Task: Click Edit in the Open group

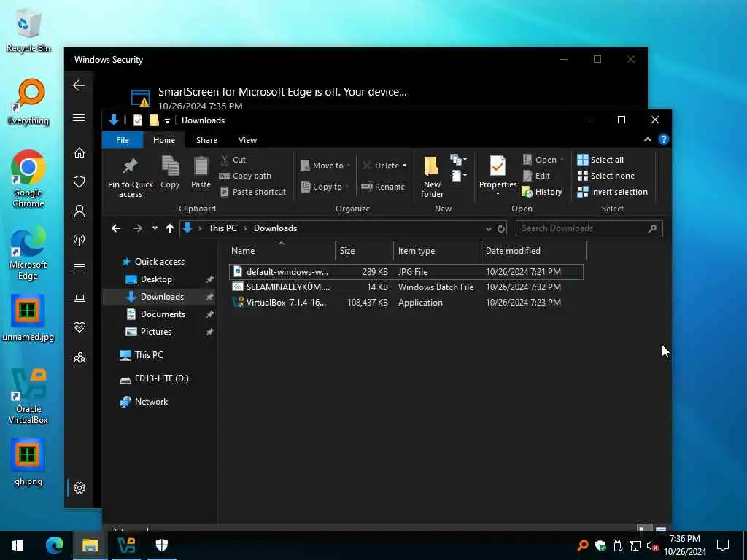Action: (x=536, y=176)
